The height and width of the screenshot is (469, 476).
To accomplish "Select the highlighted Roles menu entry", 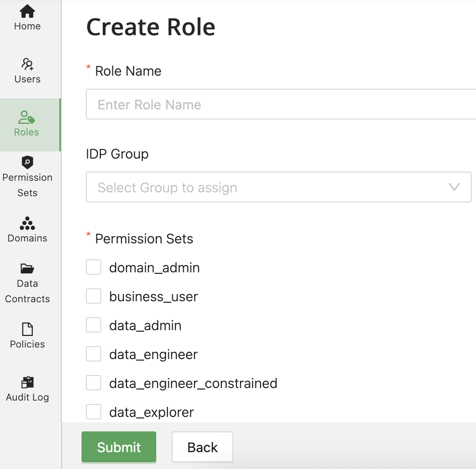I will [x=27, y=123].
